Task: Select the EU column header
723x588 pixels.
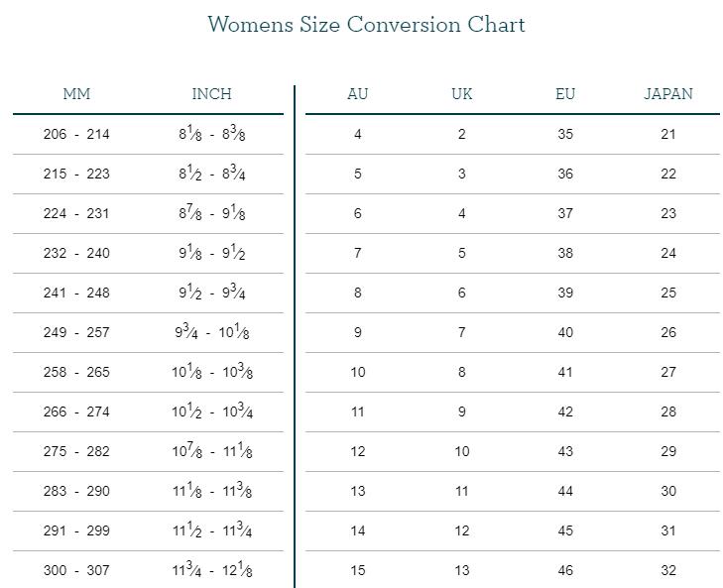Action: (565, 94)
